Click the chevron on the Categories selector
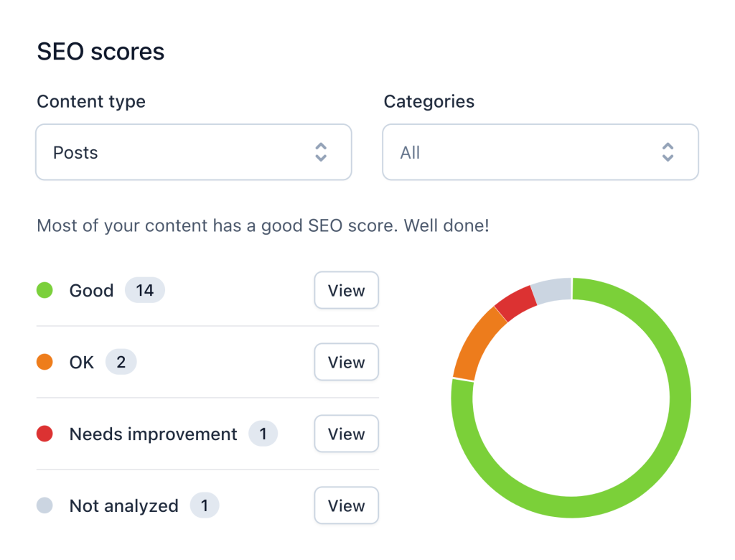The height and width of the screenshot is (560, 735). point(668,151)
